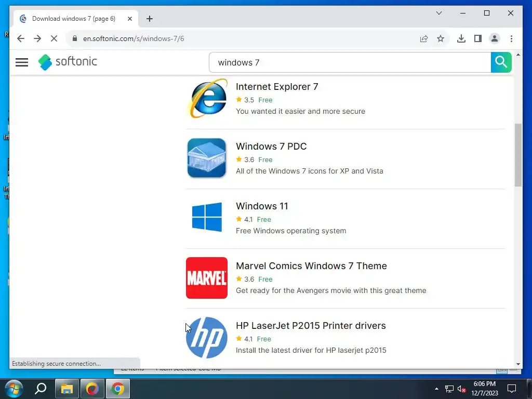
Task: Click the green search magnifier button
Action: tap(501, 62)
